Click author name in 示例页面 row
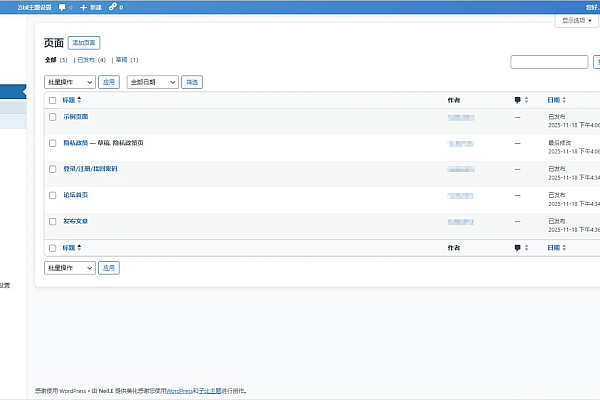This screenshot has height=400, width=600. 461,118
